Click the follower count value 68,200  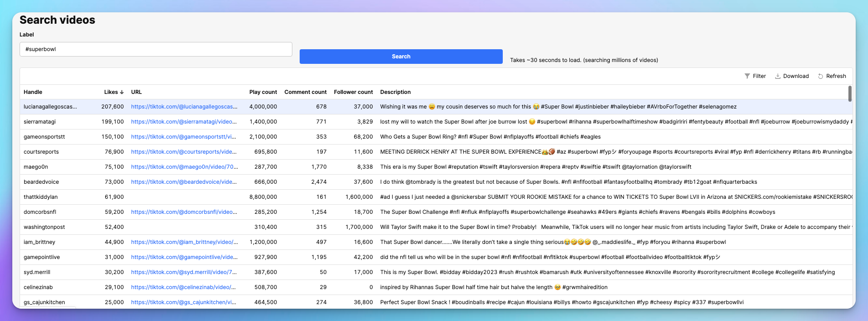[363, 137]
